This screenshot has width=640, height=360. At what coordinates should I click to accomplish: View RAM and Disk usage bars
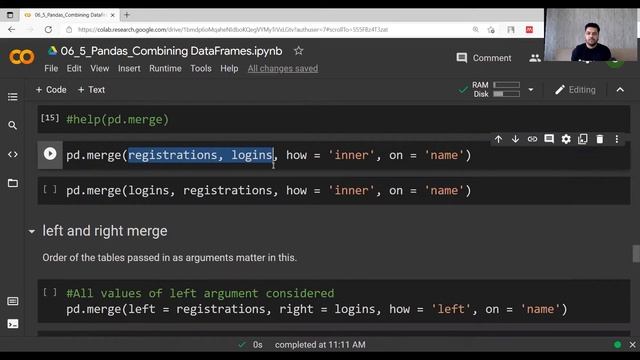[496, 89]
